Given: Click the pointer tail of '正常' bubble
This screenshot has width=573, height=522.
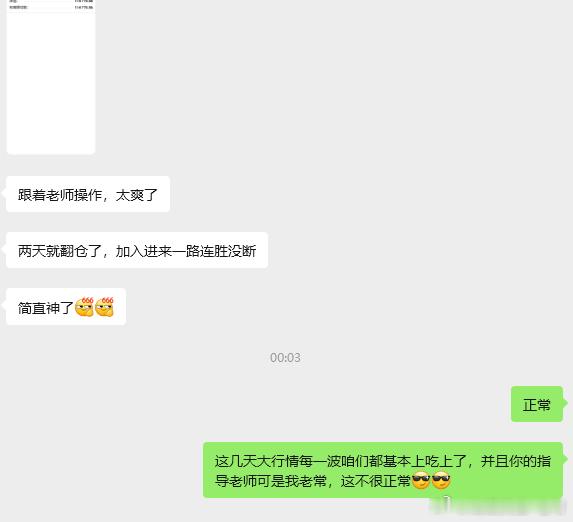Looking at the screenshot, I should pos(565,402).
